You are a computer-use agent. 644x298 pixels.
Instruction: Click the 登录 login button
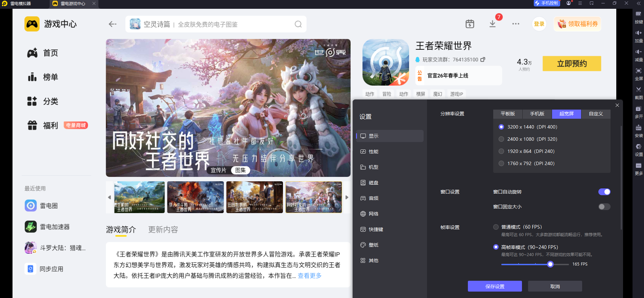click(539, 24)
